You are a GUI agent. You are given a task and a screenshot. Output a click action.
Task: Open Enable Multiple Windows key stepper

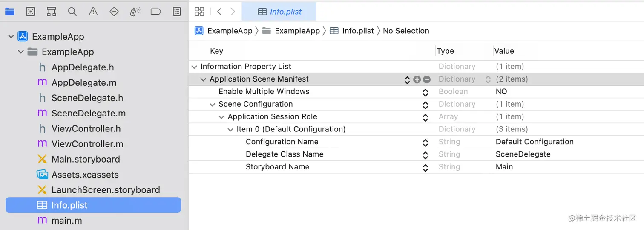[425, 92]
